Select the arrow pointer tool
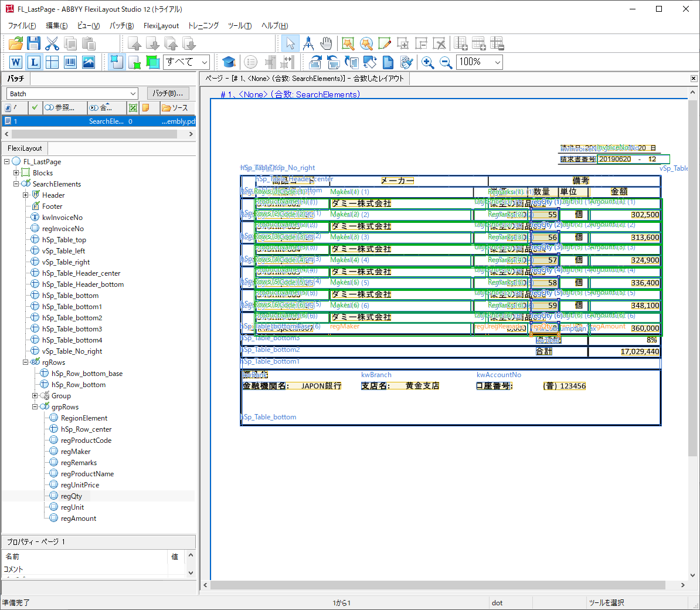Viewport: 700px width, 610px height. (x=290, y=43)
